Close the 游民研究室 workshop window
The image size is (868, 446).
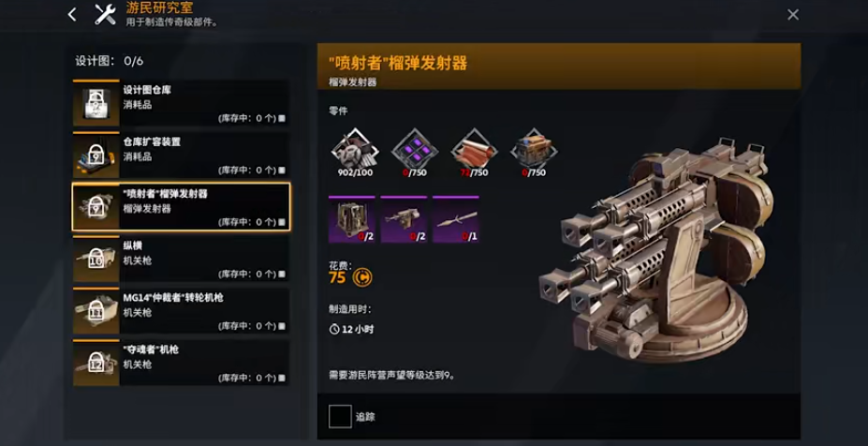793,15
